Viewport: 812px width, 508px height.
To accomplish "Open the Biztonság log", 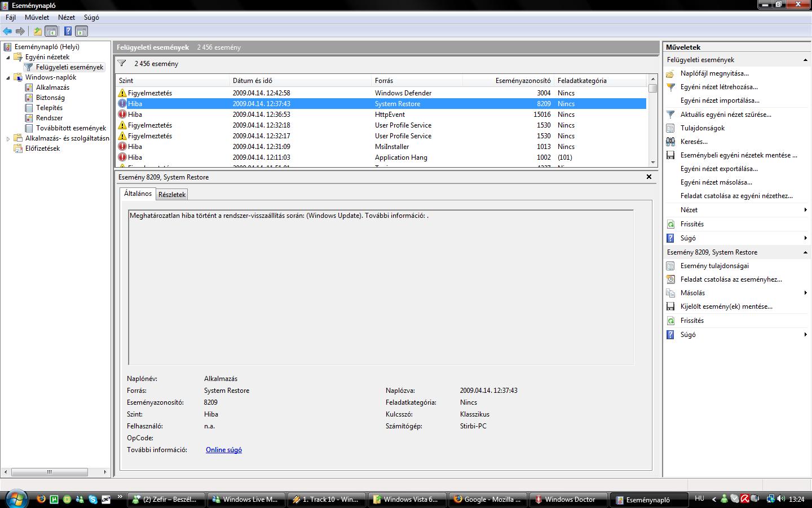I will point(50,98).
